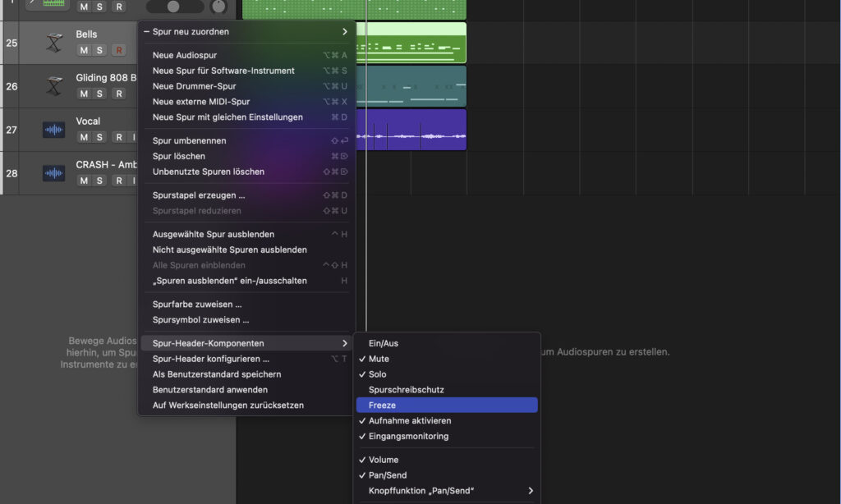Viewport: 841px width, 504px height.
Task: Click "Unbenutzte Spuren löschen"
Action: coord(246,172)
